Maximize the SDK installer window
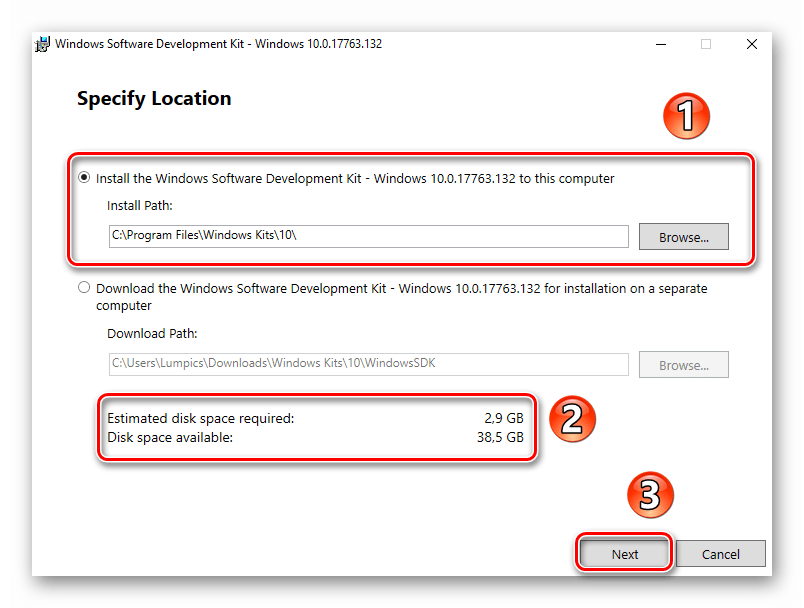Screen dimensions: 804x608 coord(706,44)
